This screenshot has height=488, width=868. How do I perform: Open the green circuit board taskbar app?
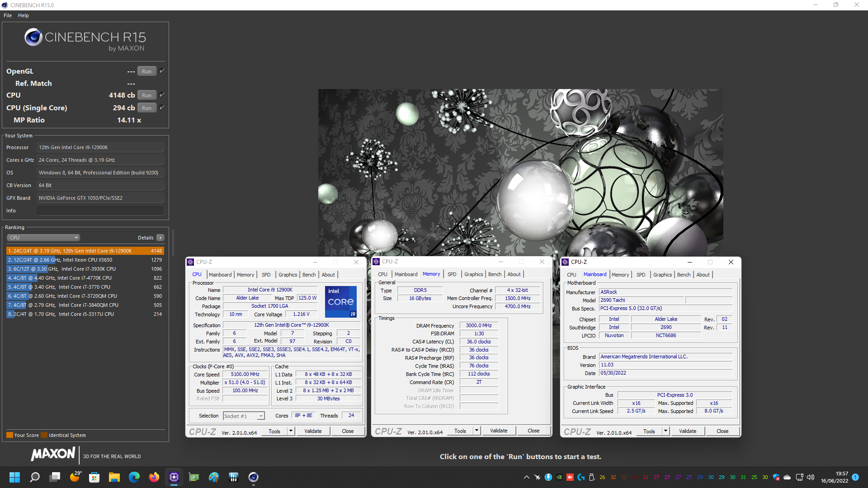coord(194,477)
